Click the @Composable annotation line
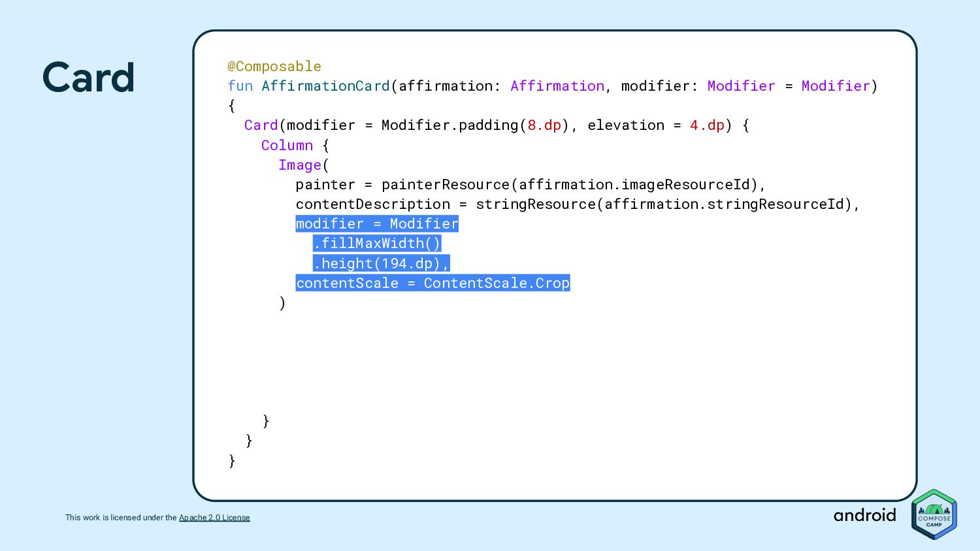Viewport: 980px width, 551px height. coord(274,67)
